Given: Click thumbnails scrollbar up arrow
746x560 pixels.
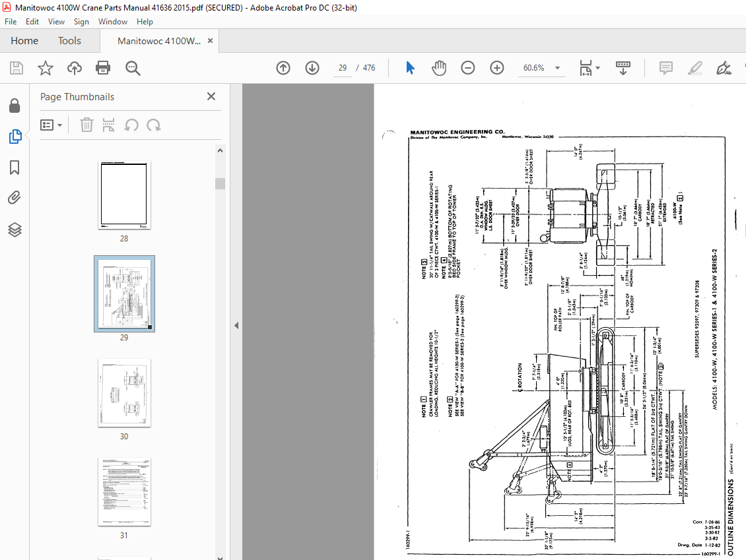Looking at the screenshot, I should 220,150.
